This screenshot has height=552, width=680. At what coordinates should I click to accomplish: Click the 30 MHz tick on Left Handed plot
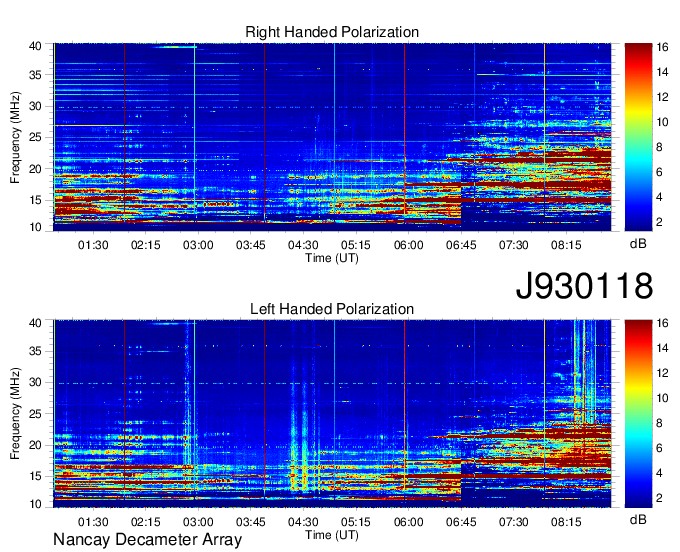click(35, 382)
